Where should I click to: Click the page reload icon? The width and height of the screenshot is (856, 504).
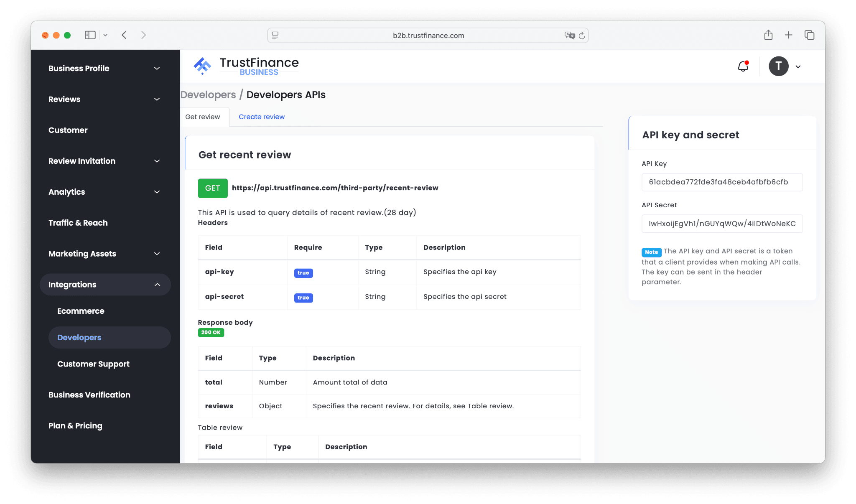[582, 36]
